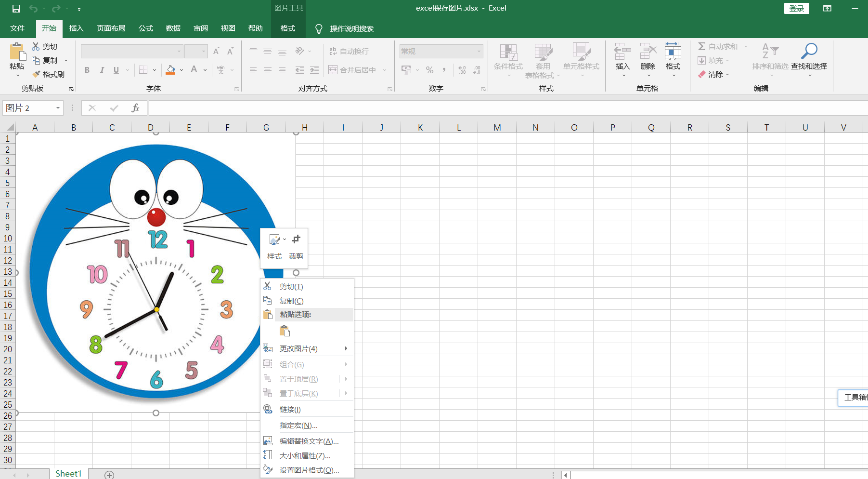Click the font color A button
The height and width of the screenshot is (479, 868).
click(x=194, y=70)
